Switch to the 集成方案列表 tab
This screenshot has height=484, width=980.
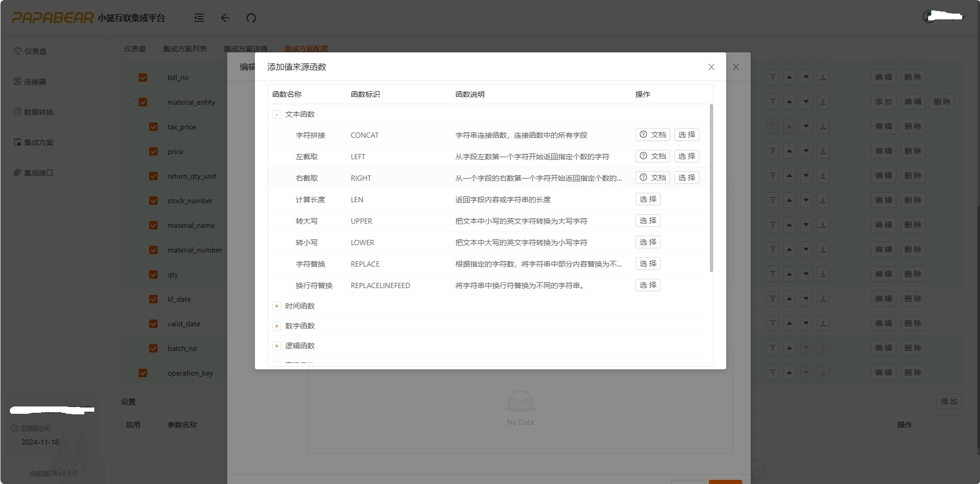pyautogui.click(x=184, y=49)
